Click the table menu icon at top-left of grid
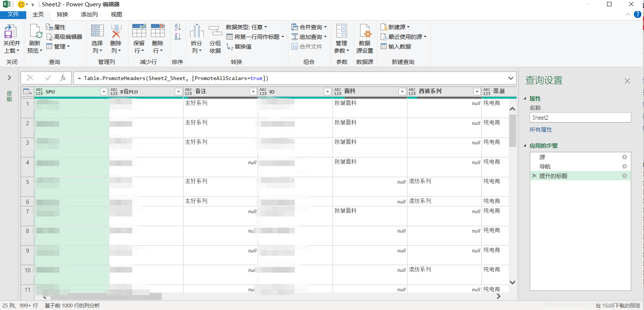Viewport: 644px width, 310px height. [x=27, y=92]
